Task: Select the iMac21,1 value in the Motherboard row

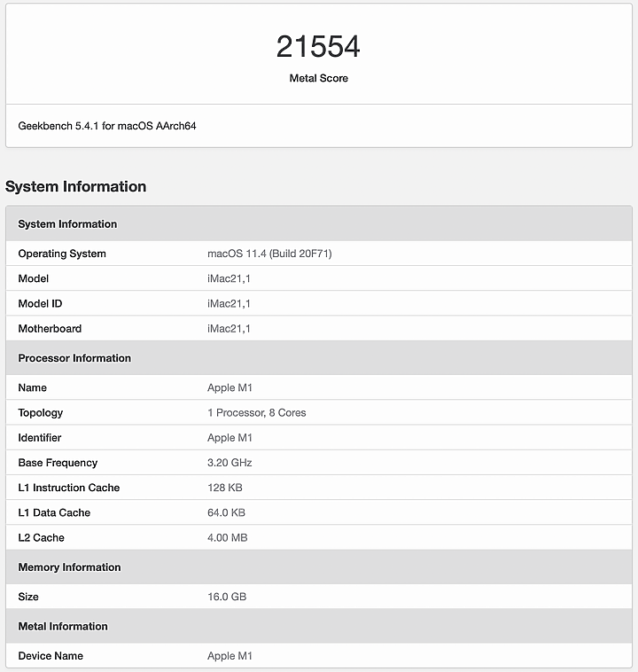Action: coord(229,329)
